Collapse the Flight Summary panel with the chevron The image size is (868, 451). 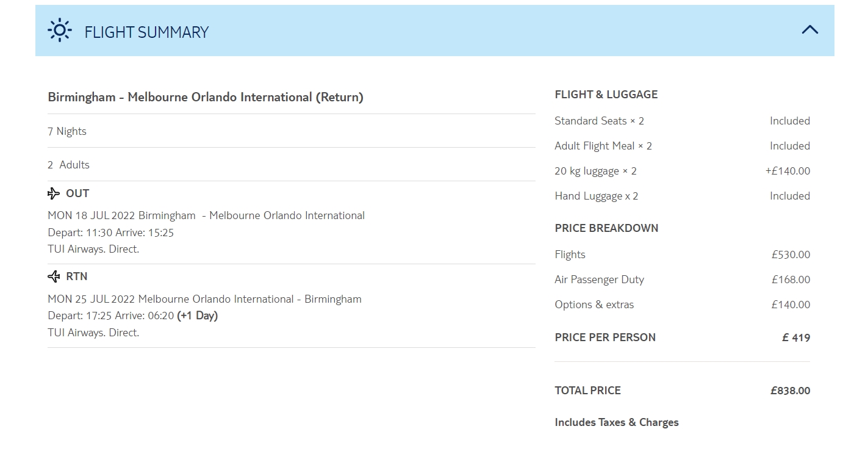click(809, 30)
